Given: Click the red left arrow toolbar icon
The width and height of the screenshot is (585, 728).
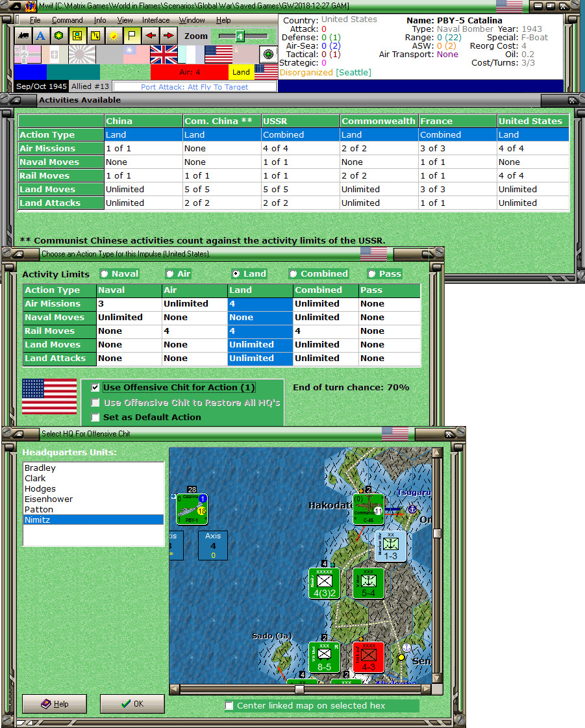Looking at the screenshot, I should [x=151, y=36].
